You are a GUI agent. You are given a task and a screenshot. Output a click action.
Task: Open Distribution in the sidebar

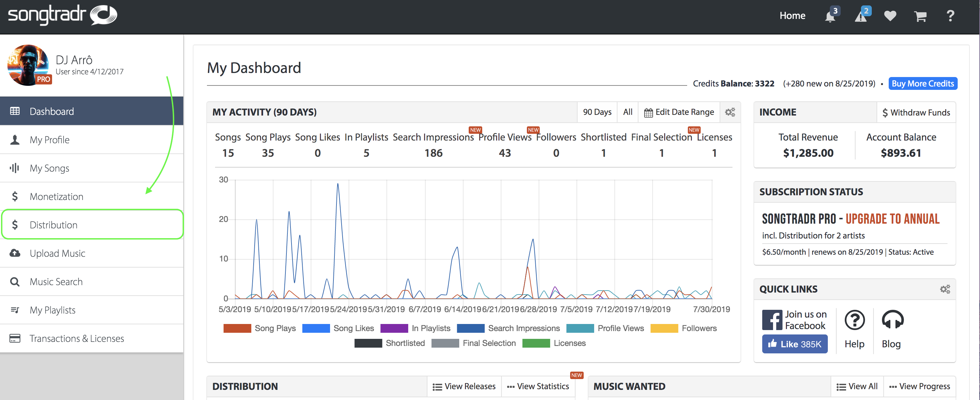click(x=92, y=225)
